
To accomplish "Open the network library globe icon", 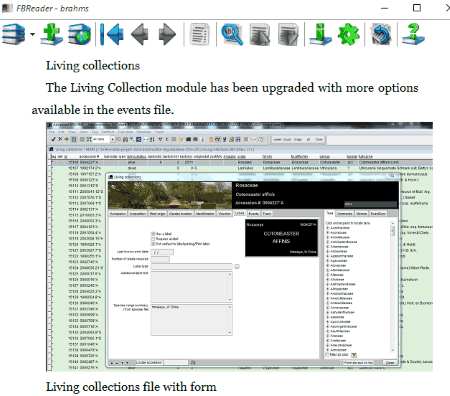I will coord(79,34).
